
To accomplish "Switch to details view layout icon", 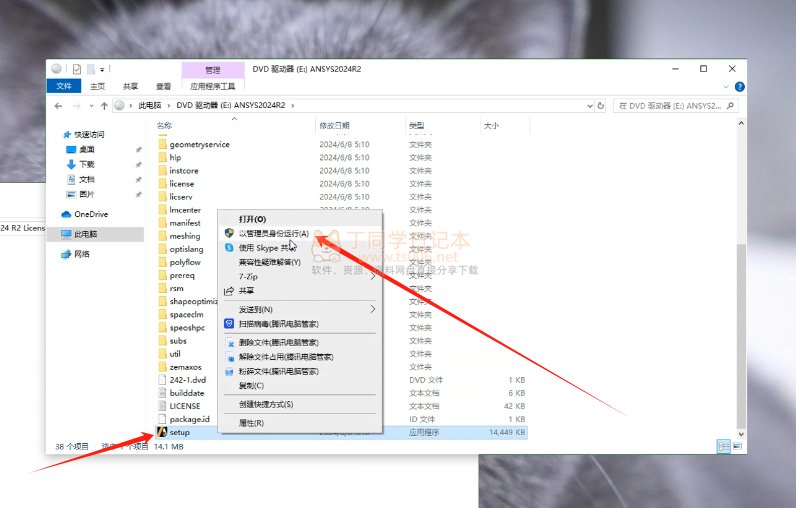I will point(723,447).
